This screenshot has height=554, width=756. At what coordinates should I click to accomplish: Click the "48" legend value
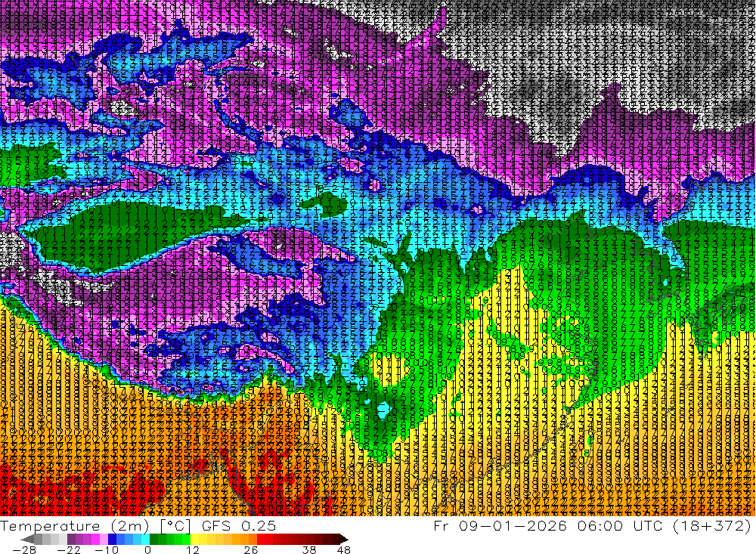pyautogui.click(x=343, y=549)
